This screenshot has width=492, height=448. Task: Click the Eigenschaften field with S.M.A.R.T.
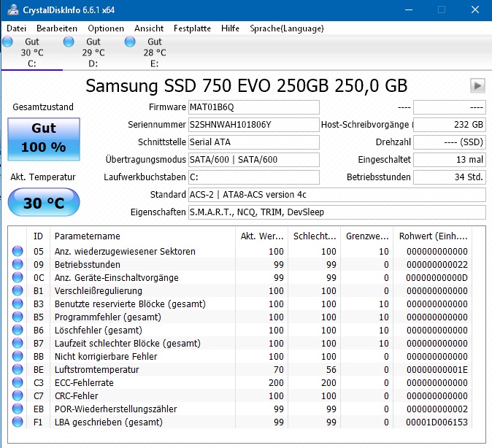(x=337, y=212)
